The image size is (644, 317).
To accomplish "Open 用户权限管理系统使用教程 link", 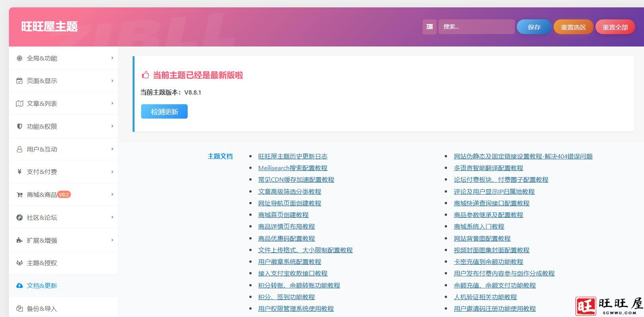I will click(x=296, y=308).
